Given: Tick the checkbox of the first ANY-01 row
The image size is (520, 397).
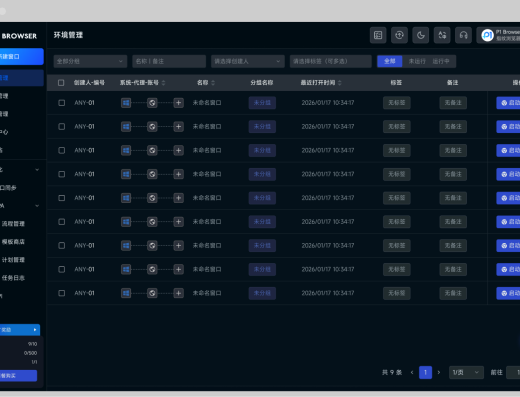Looking at the screenshot, I should coord(62,103).
